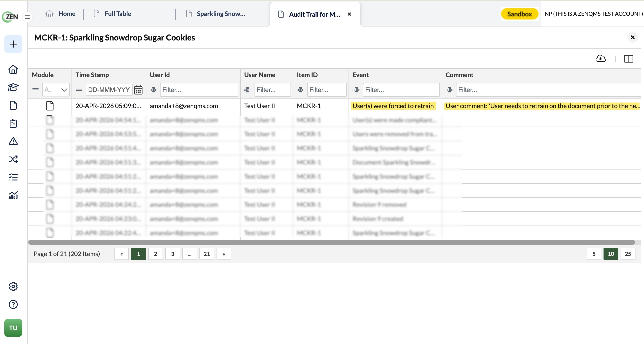Click the ellipsis pages button
Viewport: 644px width, 344px height.
190,254
